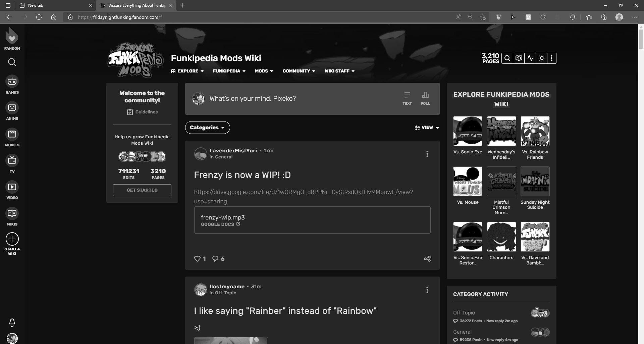This screenshot has height=344, width=644.
Task: Share the Frenzy is now a WIP post
Action: pyautogui.click(x=427, y=259)
